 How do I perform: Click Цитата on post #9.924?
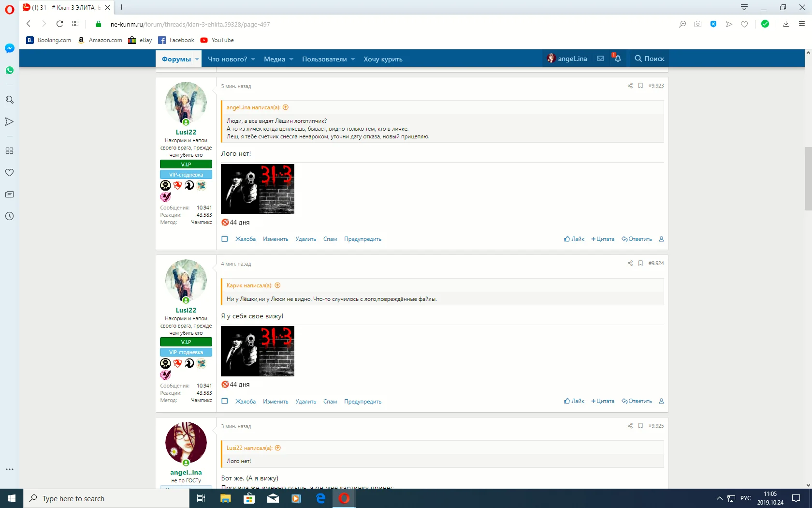603,401
